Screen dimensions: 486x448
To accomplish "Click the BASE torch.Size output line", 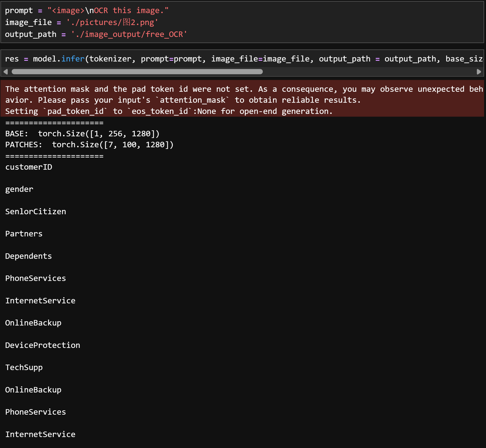I will [82, 134].
